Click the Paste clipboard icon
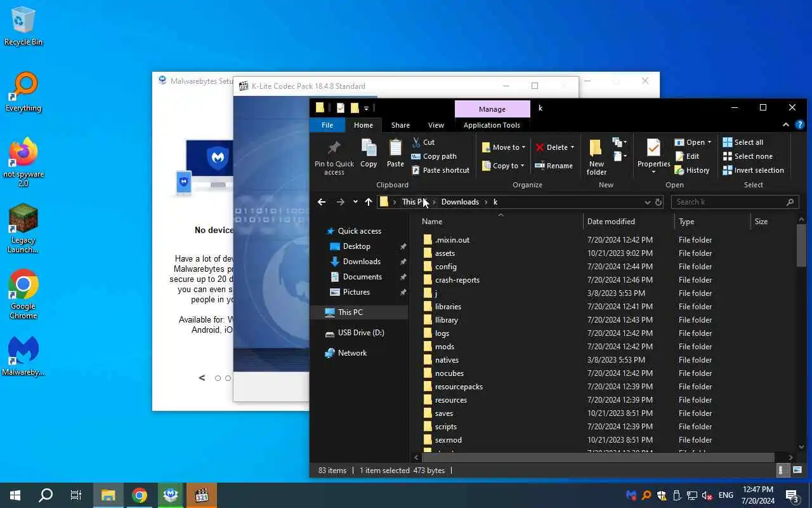This screenshot has width=812, height=508. 395,153
